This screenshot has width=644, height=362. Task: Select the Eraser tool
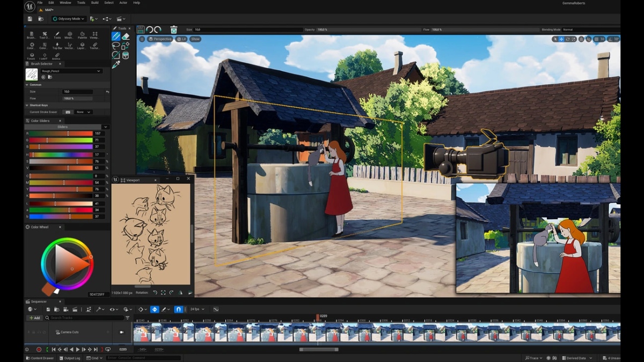(x=126, y=36)
